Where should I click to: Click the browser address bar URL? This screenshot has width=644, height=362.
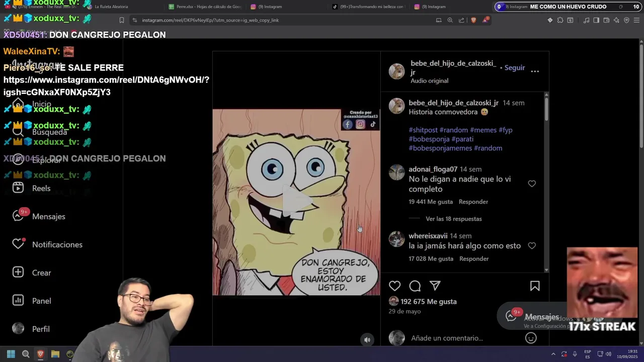210,20
